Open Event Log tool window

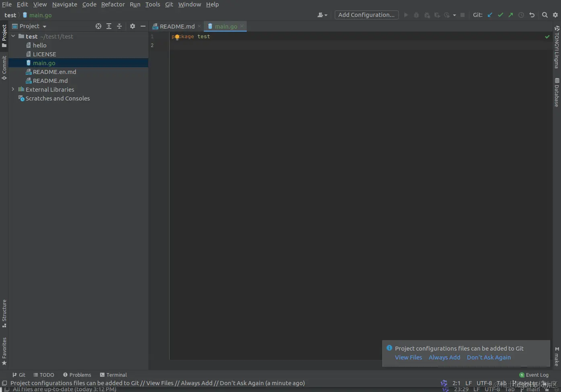click(x=534, y=375)
